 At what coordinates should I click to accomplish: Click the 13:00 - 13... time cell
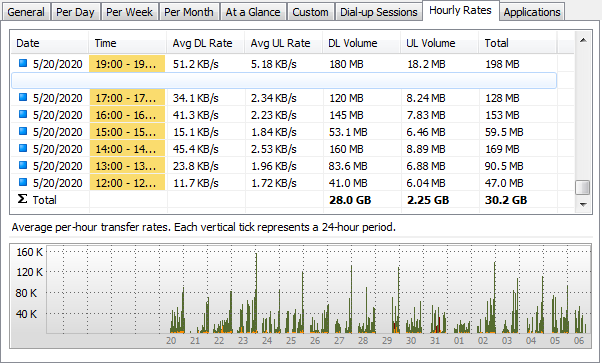click(x=127, y=165)
